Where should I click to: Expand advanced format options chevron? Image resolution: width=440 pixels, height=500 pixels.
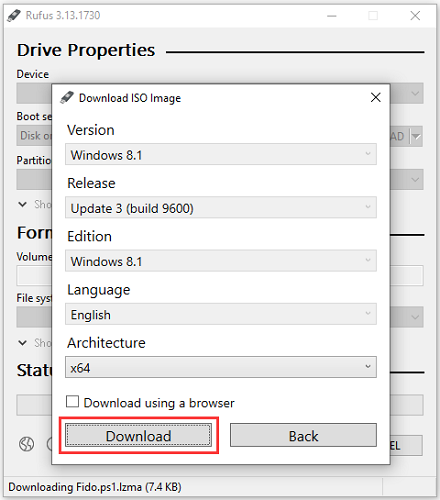22,342
